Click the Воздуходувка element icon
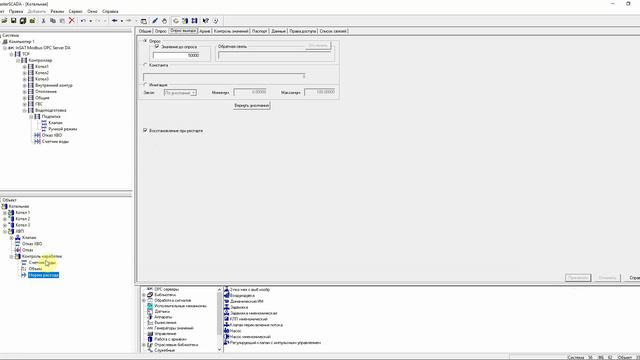This screenshot has width=640, height=360. (227, 295)
